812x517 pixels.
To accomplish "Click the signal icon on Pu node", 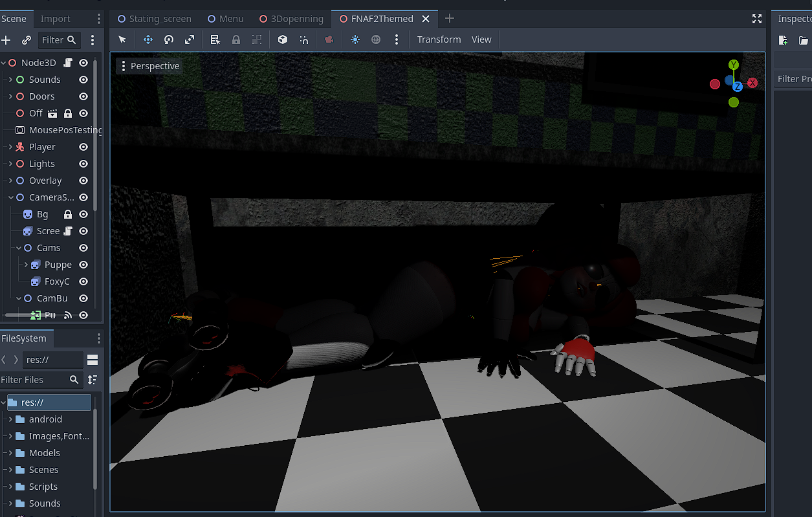I will click(68, 315).
